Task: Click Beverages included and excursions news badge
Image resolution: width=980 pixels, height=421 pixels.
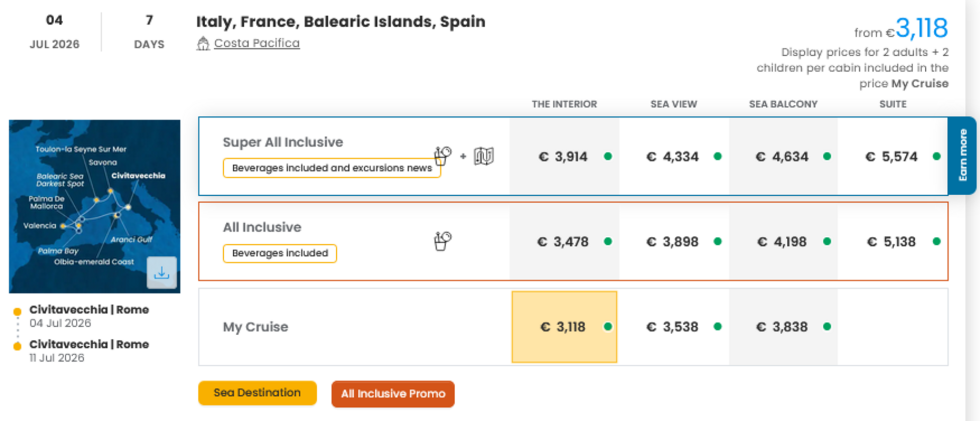Action: [x=332, y=168]
